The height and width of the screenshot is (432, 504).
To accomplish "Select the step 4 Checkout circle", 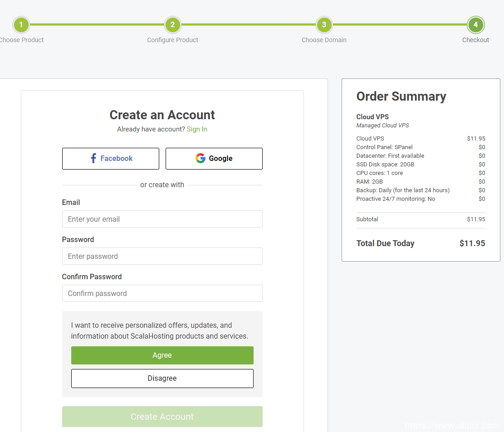I will coord(475,25).
